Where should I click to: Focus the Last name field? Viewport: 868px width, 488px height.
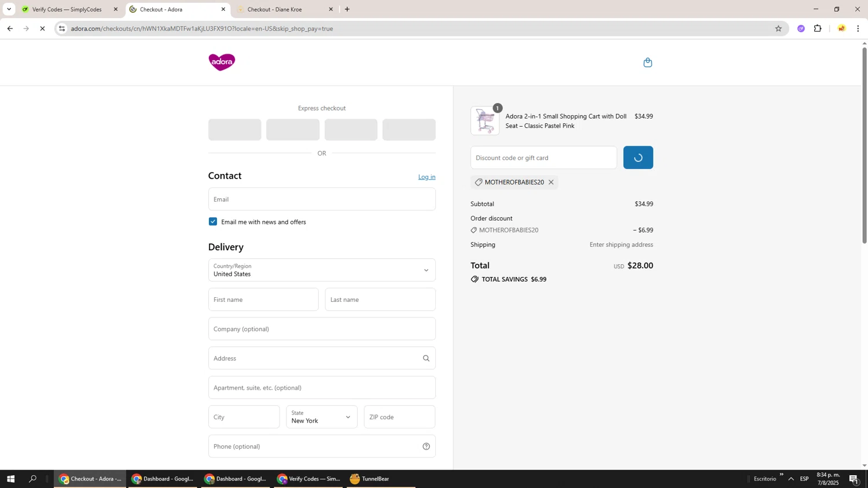click(380, 300)
